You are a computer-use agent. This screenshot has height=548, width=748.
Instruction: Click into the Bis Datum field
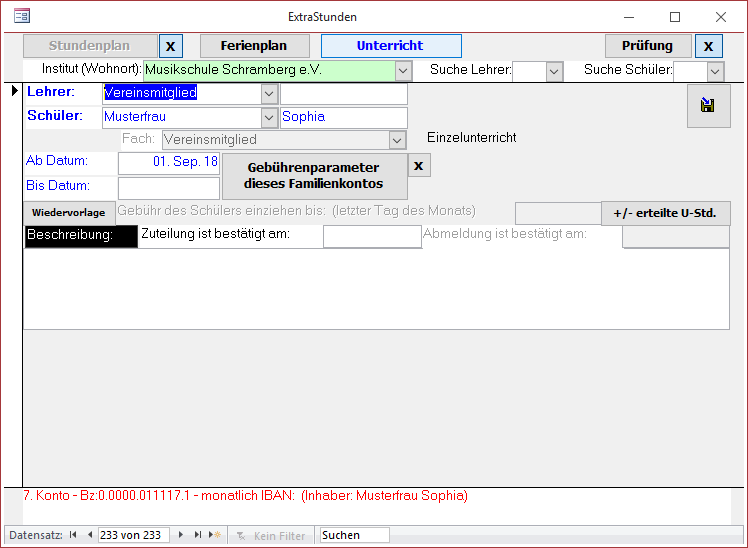[168, 188]
